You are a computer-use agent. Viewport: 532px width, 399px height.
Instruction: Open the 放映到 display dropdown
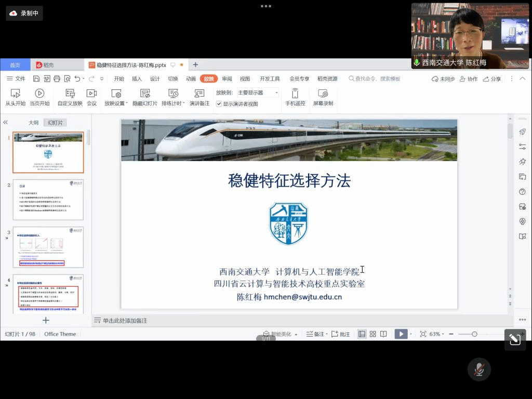[x=258, y=92]
